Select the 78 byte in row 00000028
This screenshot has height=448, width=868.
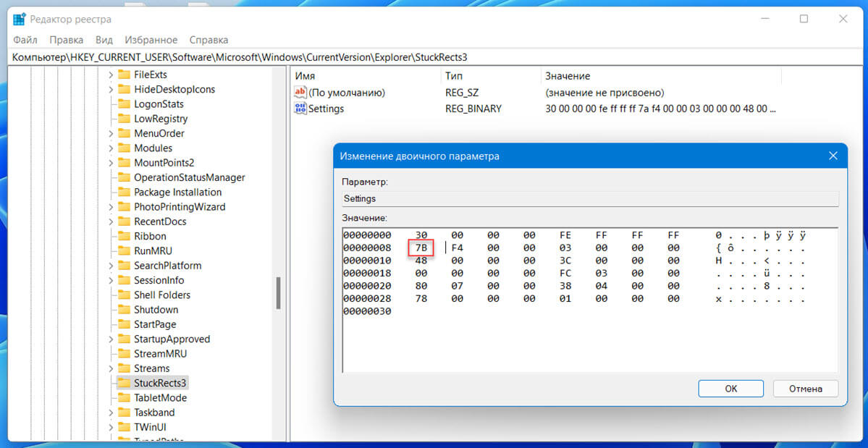click(421, 299)
